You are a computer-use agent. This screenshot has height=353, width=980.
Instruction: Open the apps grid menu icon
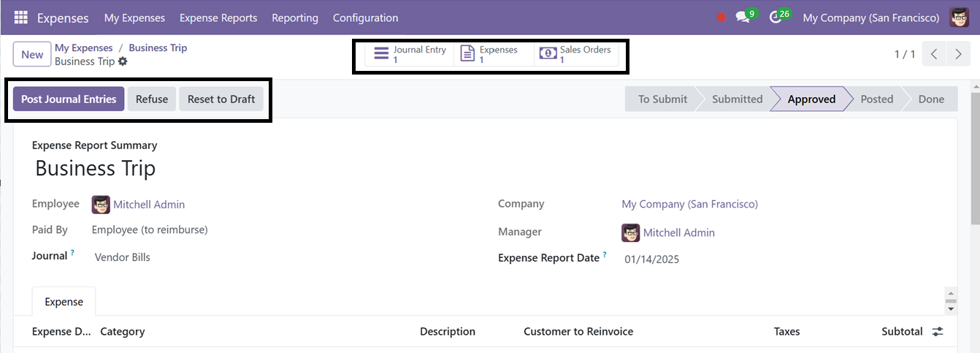(20, 18)
